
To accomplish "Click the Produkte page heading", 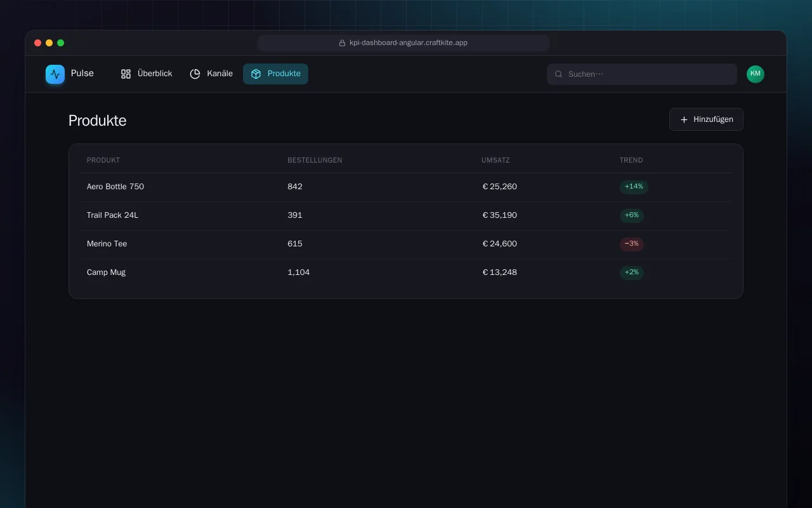I will pos(98,121).
